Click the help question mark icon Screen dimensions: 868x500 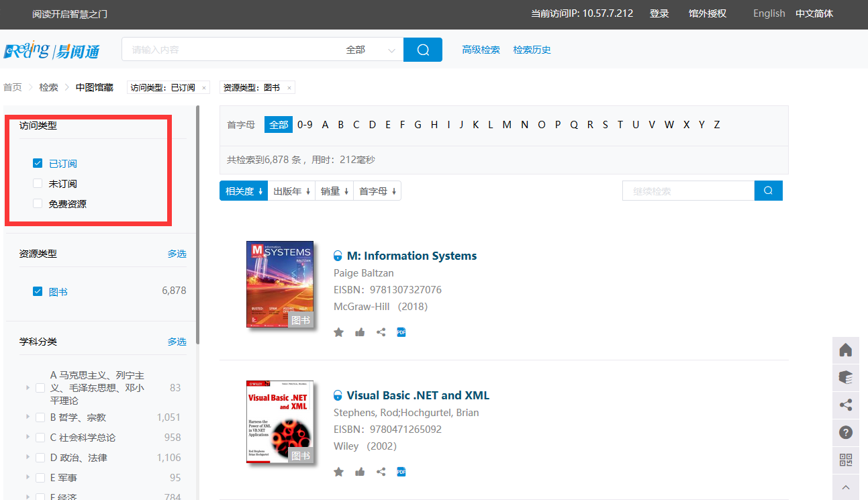coord(846,432)
